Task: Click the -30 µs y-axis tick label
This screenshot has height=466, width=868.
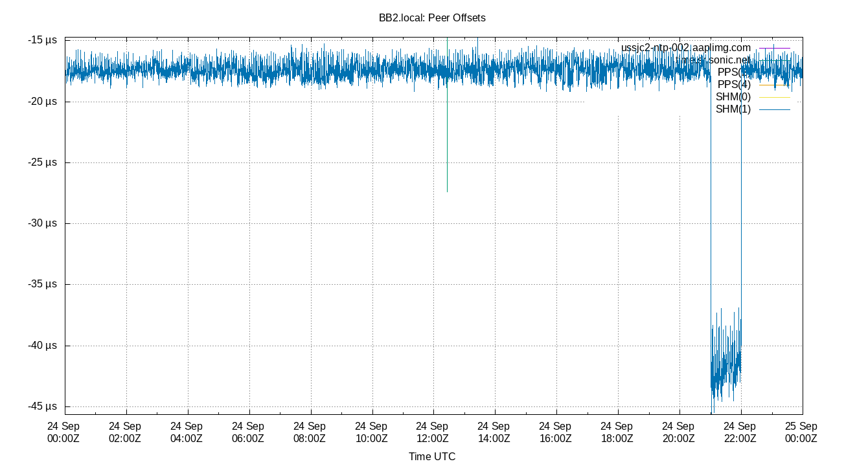Action: (x=43, y=223)
